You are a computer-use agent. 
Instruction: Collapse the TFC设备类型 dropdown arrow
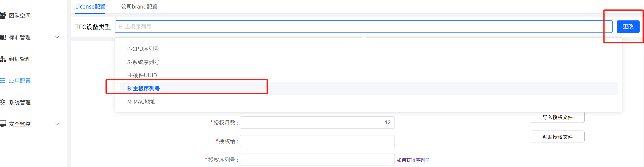click(606, 27)
